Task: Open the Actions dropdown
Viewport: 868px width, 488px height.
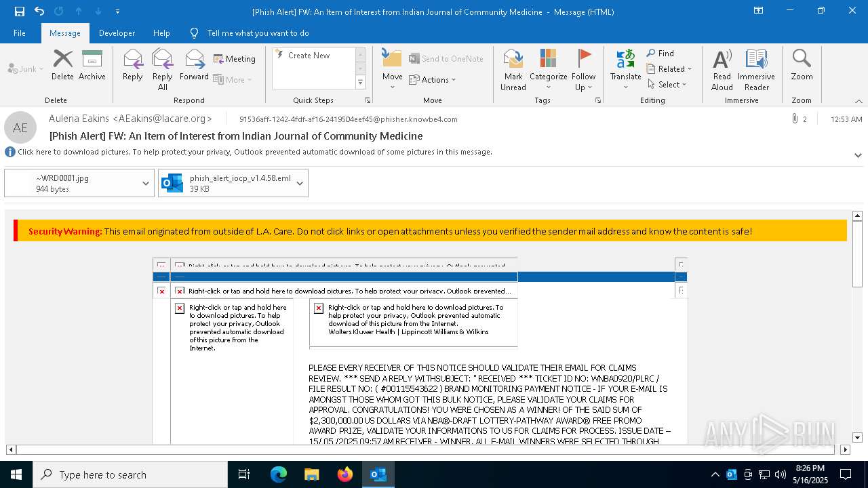Action: tap(433, 79)
